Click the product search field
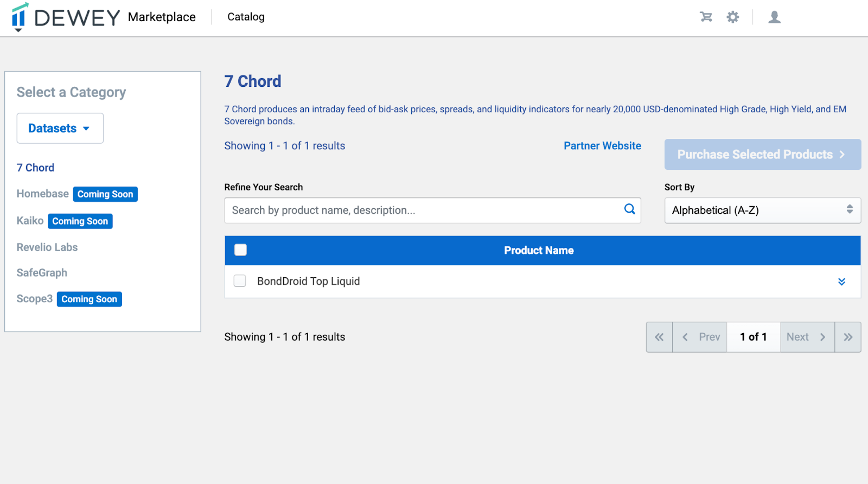868x484 pixels. (423, 210)
